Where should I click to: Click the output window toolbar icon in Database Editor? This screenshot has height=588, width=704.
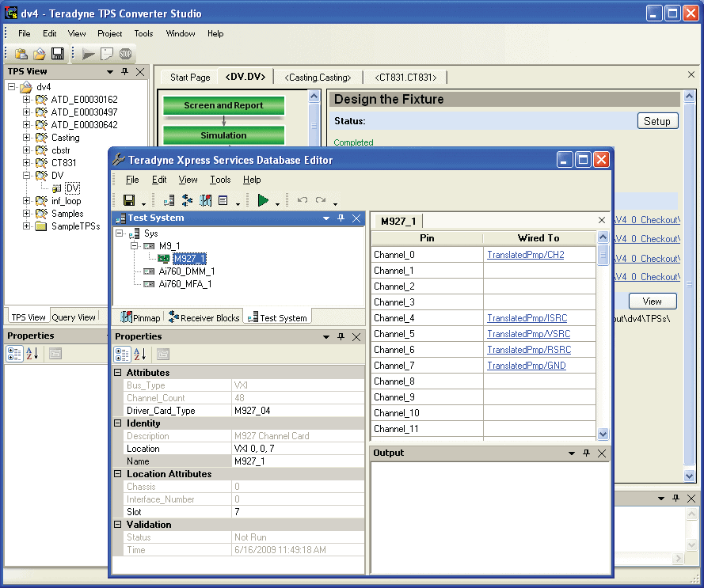(223, 200)
